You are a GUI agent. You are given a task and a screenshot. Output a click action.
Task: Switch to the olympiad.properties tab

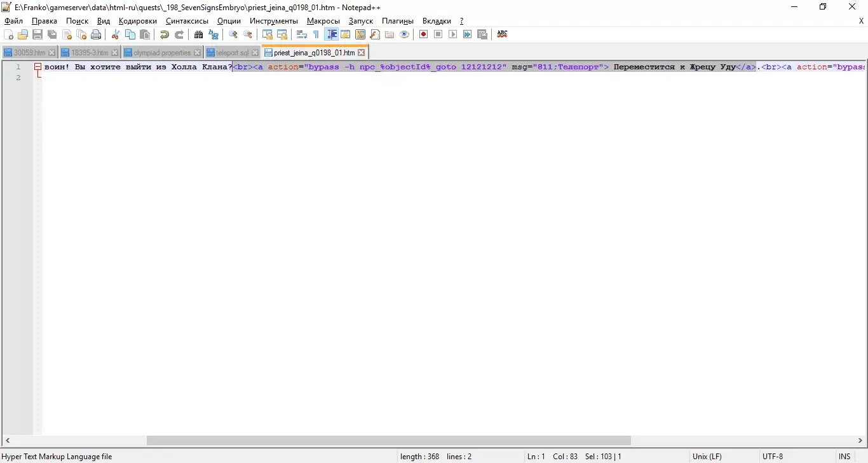[x=162, y=53]
